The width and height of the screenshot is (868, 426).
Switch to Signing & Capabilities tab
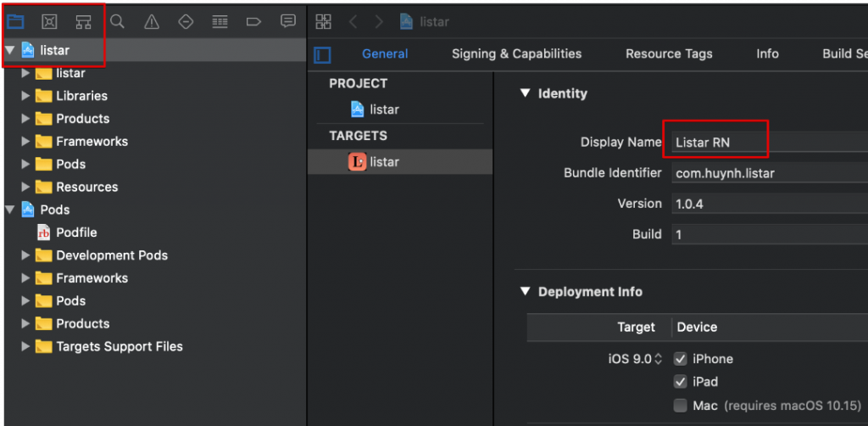click(x=516, y=53)
